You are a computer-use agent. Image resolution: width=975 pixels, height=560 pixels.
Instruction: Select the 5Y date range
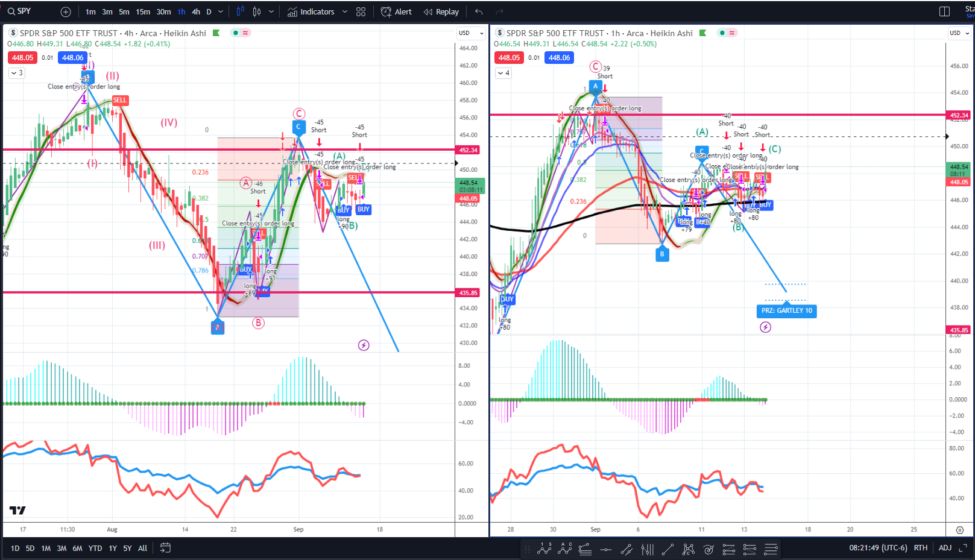tap(127, 549)
